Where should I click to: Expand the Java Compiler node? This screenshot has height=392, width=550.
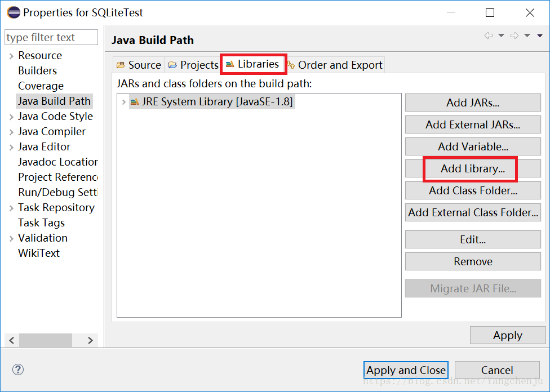[11, 131]
